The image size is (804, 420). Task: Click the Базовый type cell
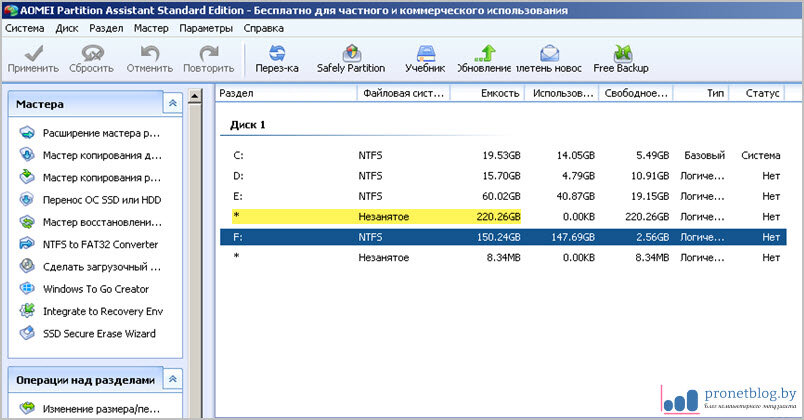[705, 155]
